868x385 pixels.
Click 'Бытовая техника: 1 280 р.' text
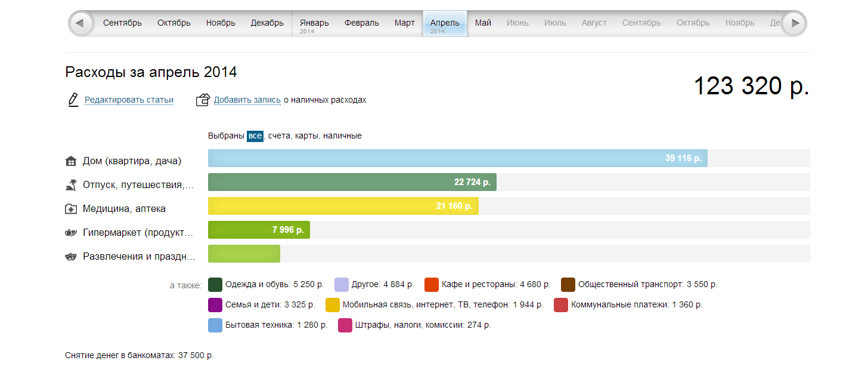[277, 325]
